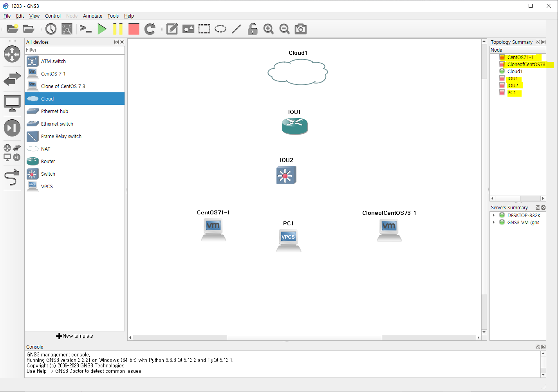Select the Add a link cable tool
The image size is (558, 392).
click(x=12, y=177)
